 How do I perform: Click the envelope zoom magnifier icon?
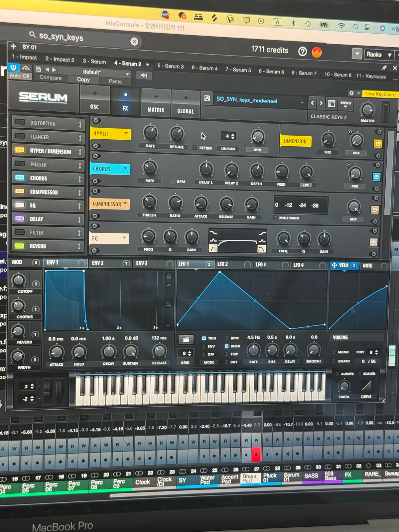[x=168, y=304]
